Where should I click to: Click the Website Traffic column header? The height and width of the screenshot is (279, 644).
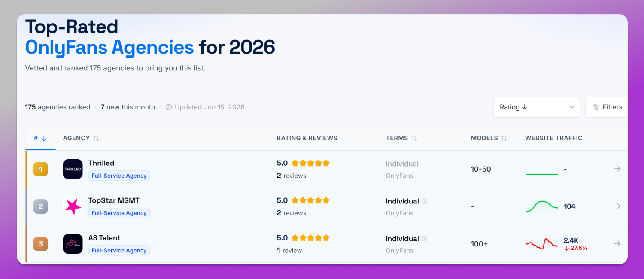click(553, 138)
